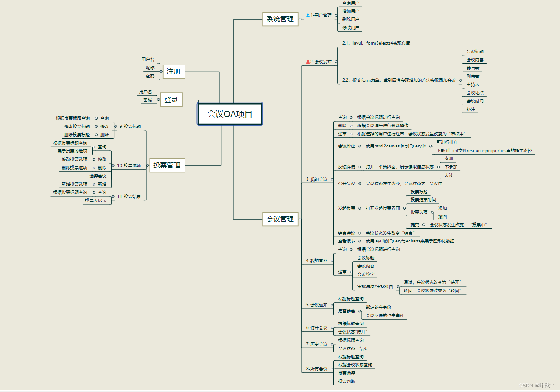
Task: Collapse the 2-会议发布 branch circle
Action: point(336,62)
